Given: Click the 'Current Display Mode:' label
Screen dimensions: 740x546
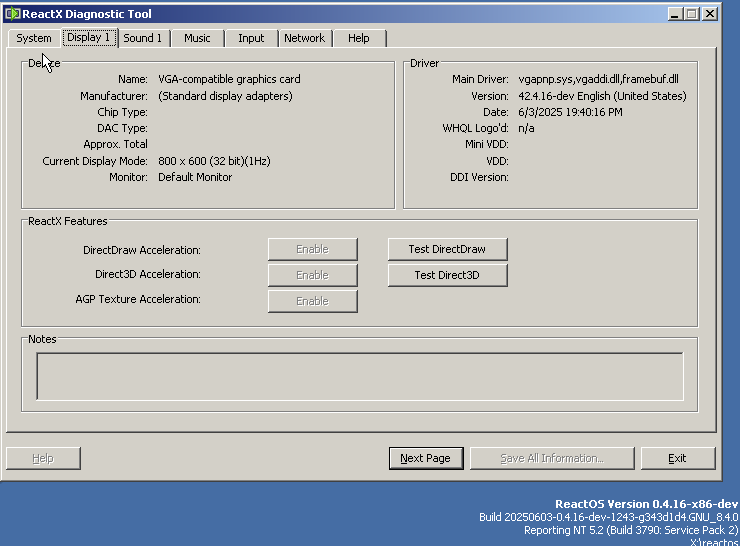Looking at the screenshot, I should click(95, 161).
